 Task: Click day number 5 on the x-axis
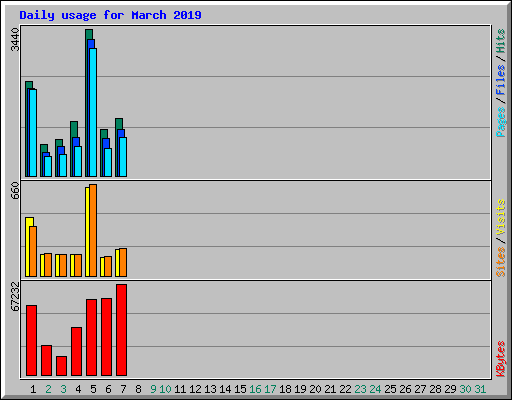[93, 389]
